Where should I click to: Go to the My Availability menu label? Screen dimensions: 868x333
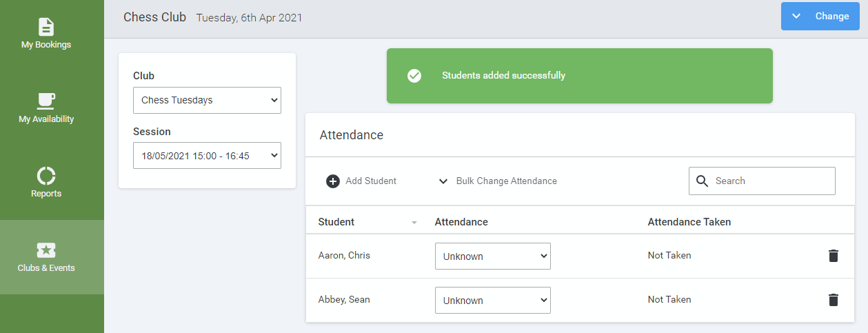point(46,119)
